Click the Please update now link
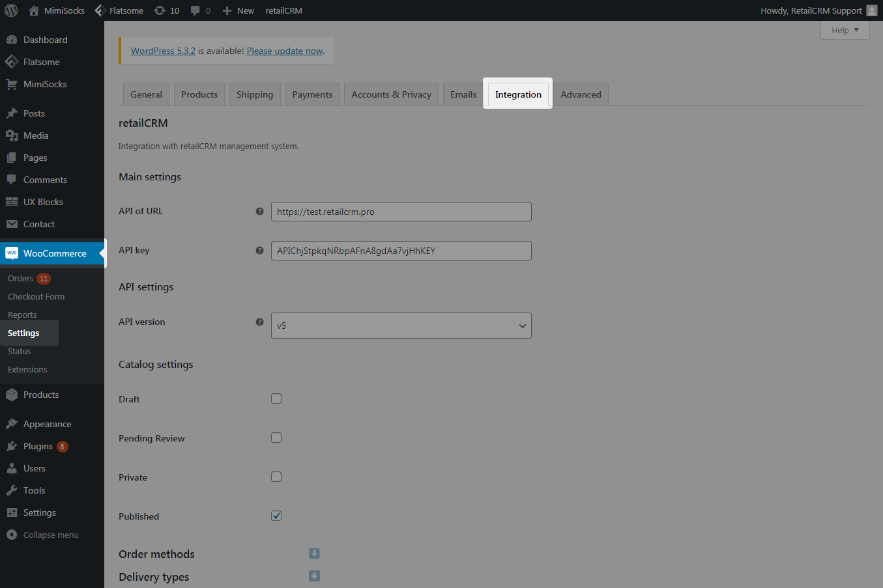883x588 pixels. (x=285, y=51)
